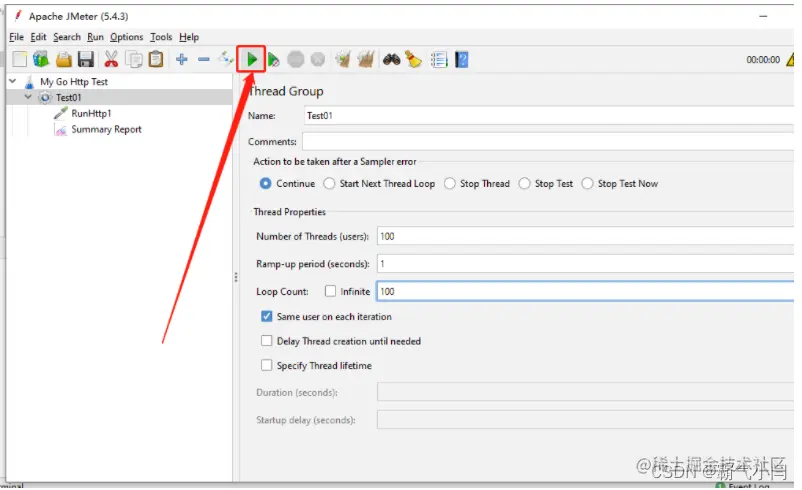Image resolution: width=802 pixels, height=490 pixels.
Task: Select the Stop Test radio button
Action: coord(524,184)
